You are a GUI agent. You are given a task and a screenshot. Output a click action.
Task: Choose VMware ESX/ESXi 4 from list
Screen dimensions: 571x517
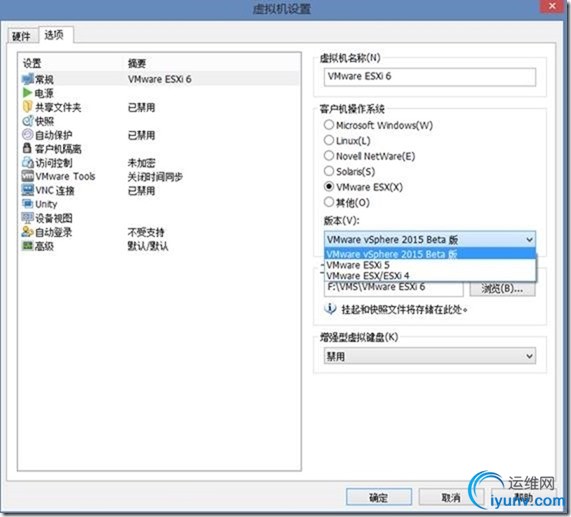tap(430, 276)
